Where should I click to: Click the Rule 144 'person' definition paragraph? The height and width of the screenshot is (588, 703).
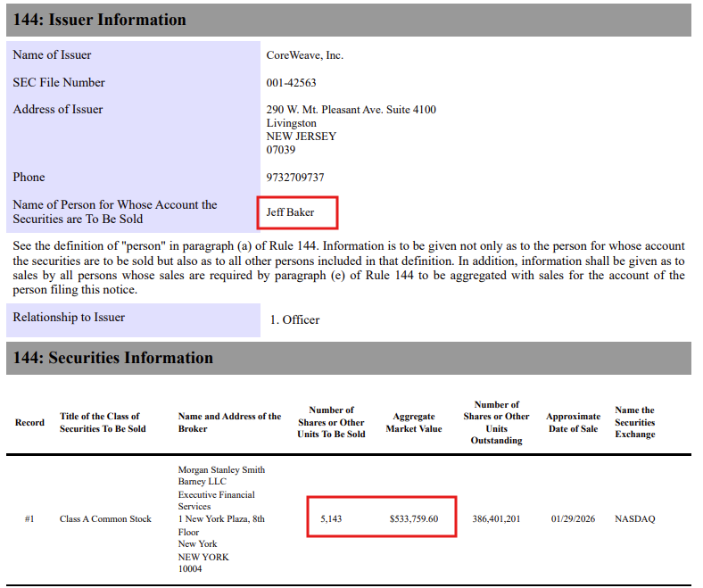[x=349, y=268]
